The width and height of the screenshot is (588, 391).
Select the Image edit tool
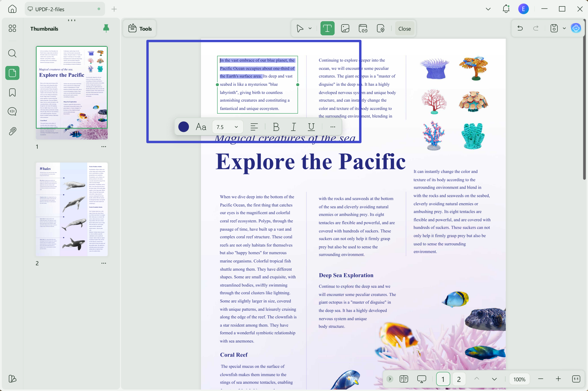click(345, 29)
